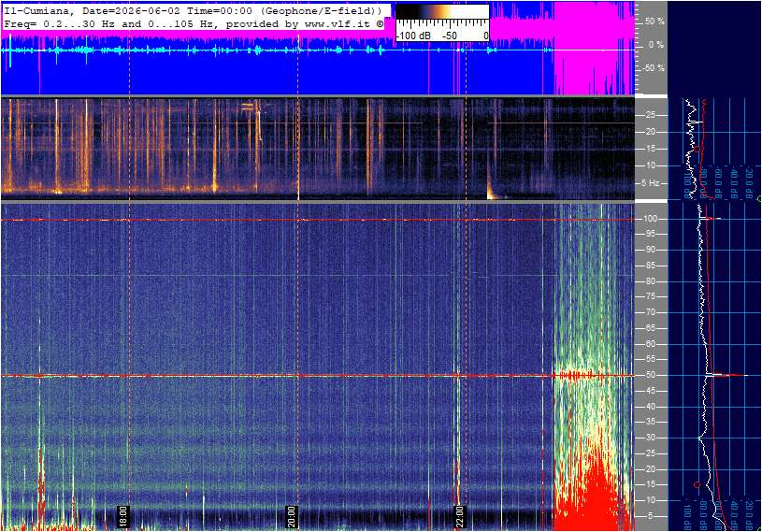Click the red circle marker in lower spectrum plot
This screenshot has height=532, width=762.
pyautogui.click(x=697, y=484)
